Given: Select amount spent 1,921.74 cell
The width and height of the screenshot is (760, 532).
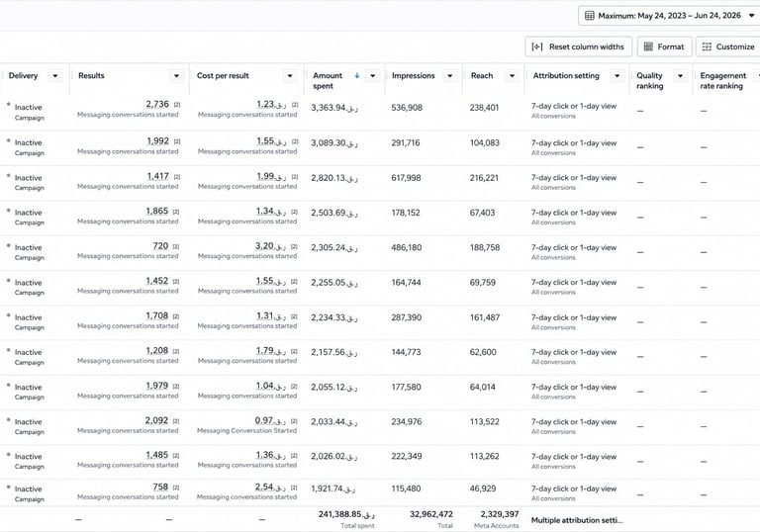Looking at the screenshot, I should [332, 488].
